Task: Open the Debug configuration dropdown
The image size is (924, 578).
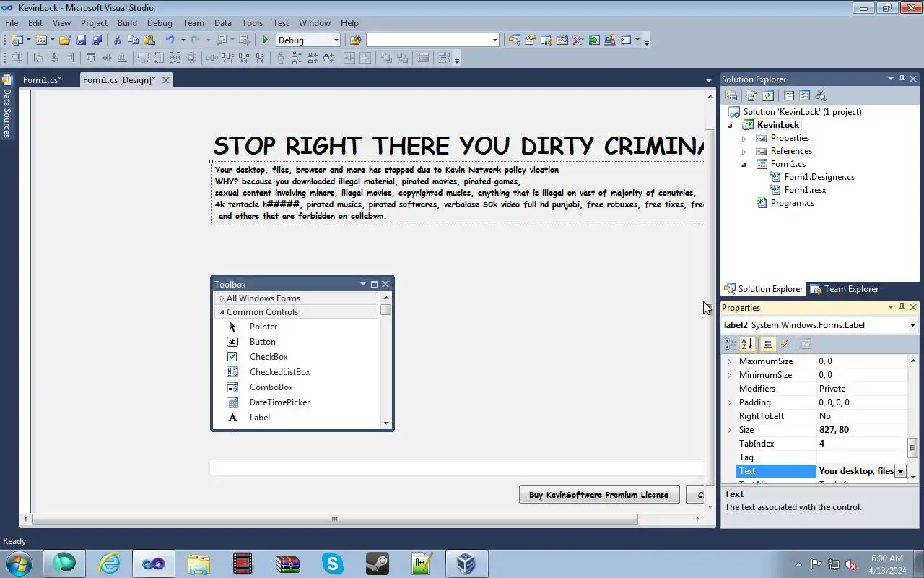Action: (336, 40)
